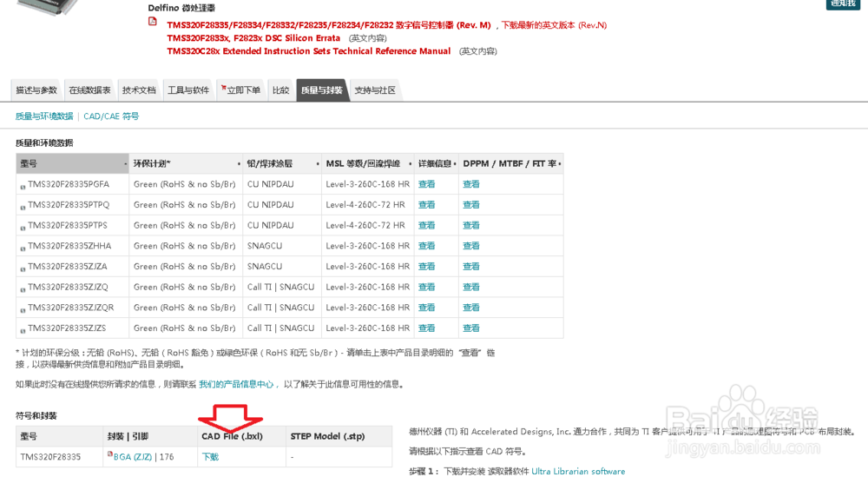868x477 pixels.
Task: Expand the TMS320F28335ZHHA row icon
Action: tap(23, 248)
